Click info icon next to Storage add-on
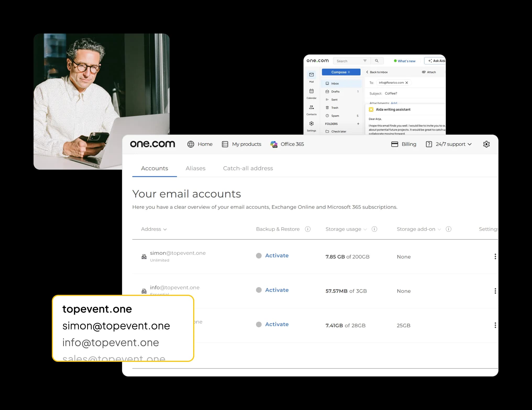The image size is (532, 410). click(448, 229)
